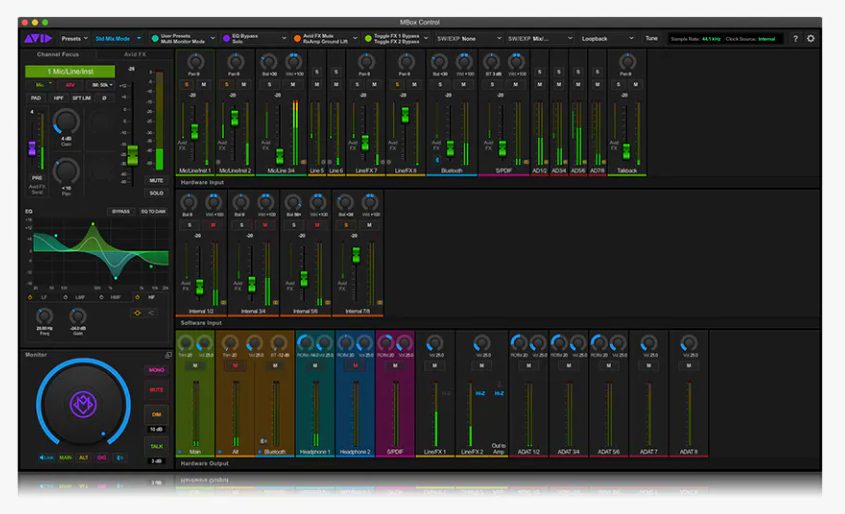This screenshot has width=845, height=514.
Task: Click the volume knob on LineFX 1 output
Action: [x=434, y=343]
